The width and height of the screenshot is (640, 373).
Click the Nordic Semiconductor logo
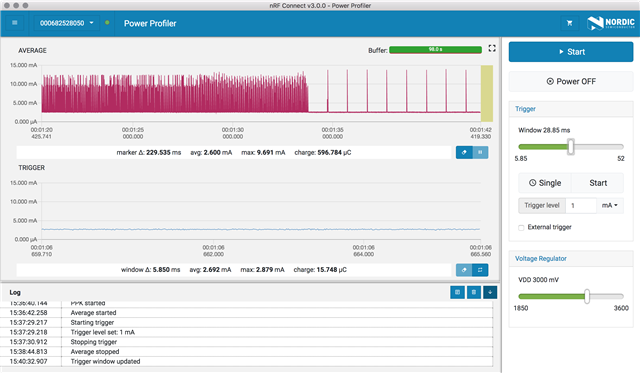click(x=611, y=23)
